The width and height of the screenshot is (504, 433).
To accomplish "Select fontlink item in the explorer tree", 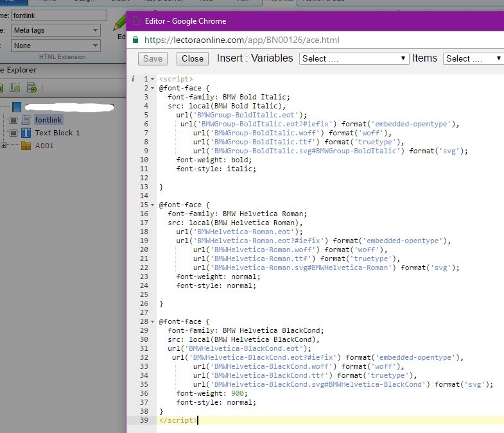I will tap(48, 120).
